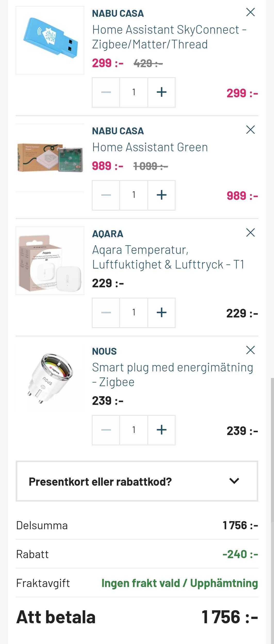274x644 pixels.
Task: Increase Home Assistant Green quantity
Action: [161, 195]
